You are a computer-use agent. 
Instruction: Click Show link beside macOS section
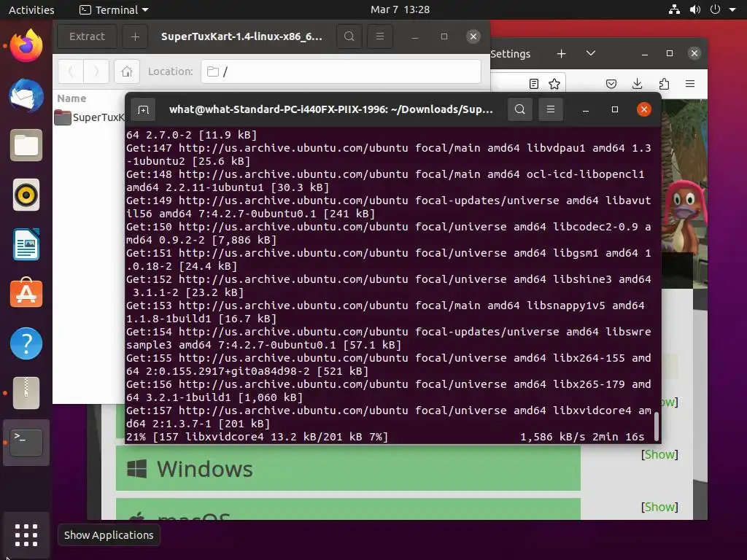click(659, 507)
